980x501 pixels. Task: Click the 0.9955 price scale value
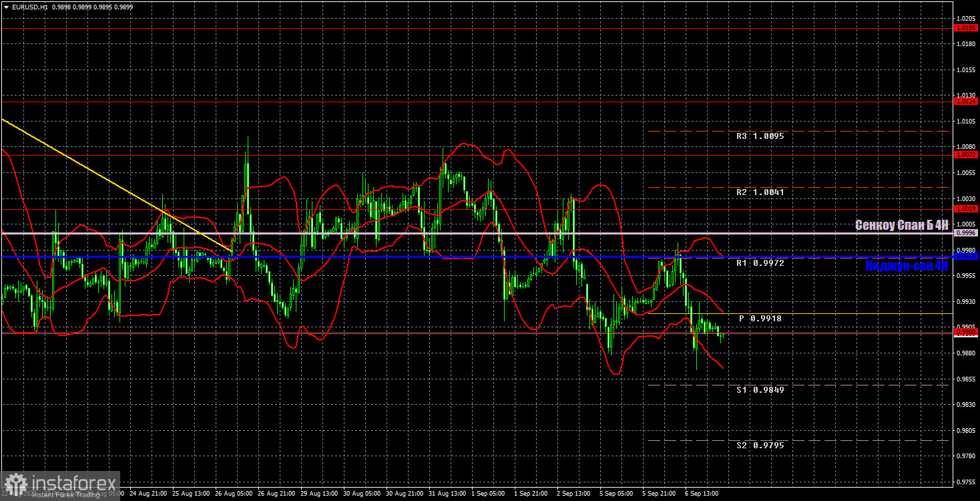tap(965, 276)
